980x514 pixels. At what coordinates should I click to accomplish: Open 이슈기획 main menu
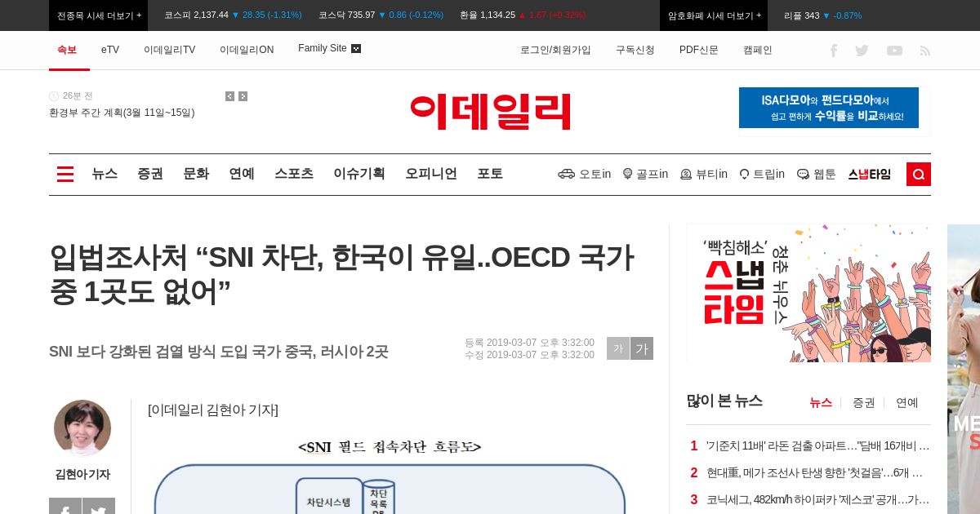359,174
